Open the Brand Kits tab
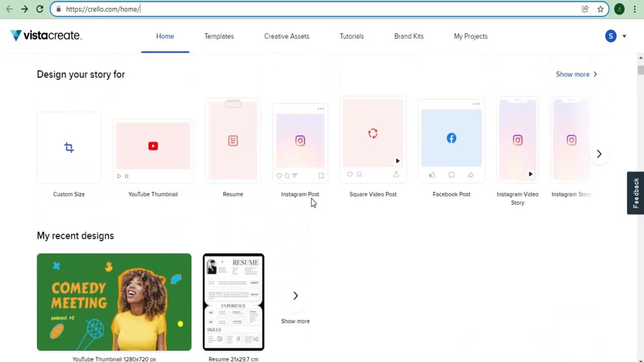Image resolution: width=644 pixels, height=362 pixels. point(409,36)
